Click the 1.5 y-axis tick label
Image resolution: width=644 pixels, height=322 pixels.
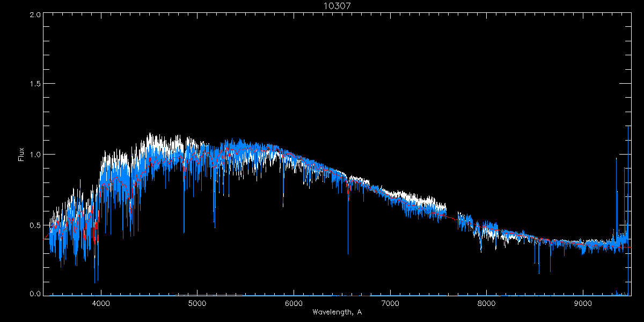click(x=34, y=84)
